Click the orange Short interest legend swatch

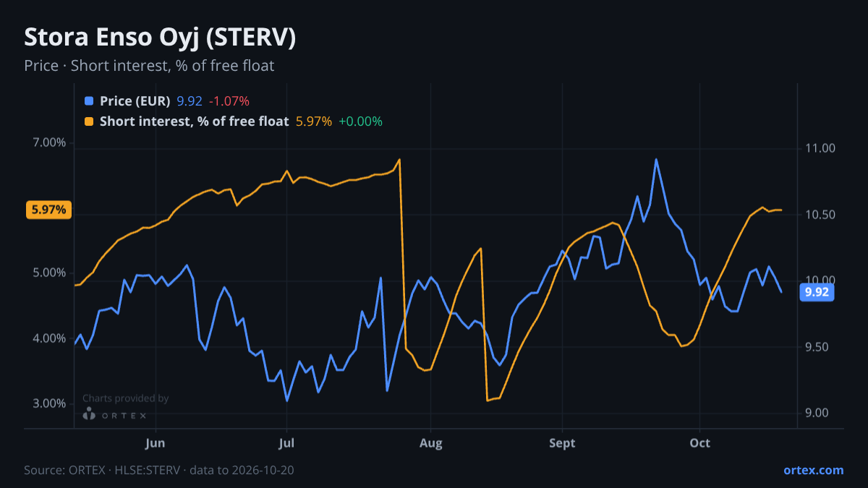pos(89,121)
